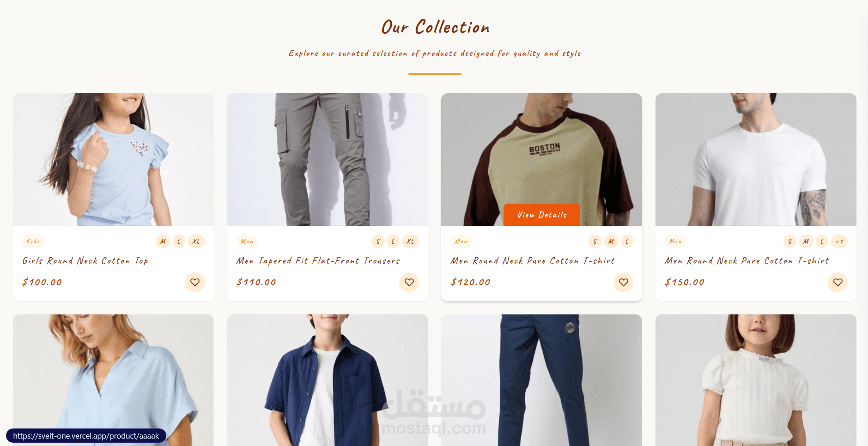Image resolution: width=868 pixels, height=446 pixels.
Task: Open the navy blue joggers product image
Action: pos(541,380)
